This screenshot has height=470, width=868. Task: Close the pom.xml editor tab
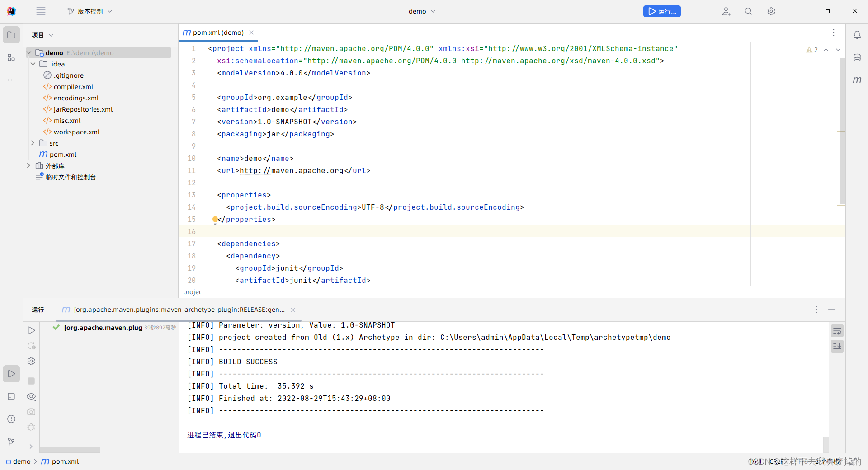pyautogui.click(x=251, y=33)
